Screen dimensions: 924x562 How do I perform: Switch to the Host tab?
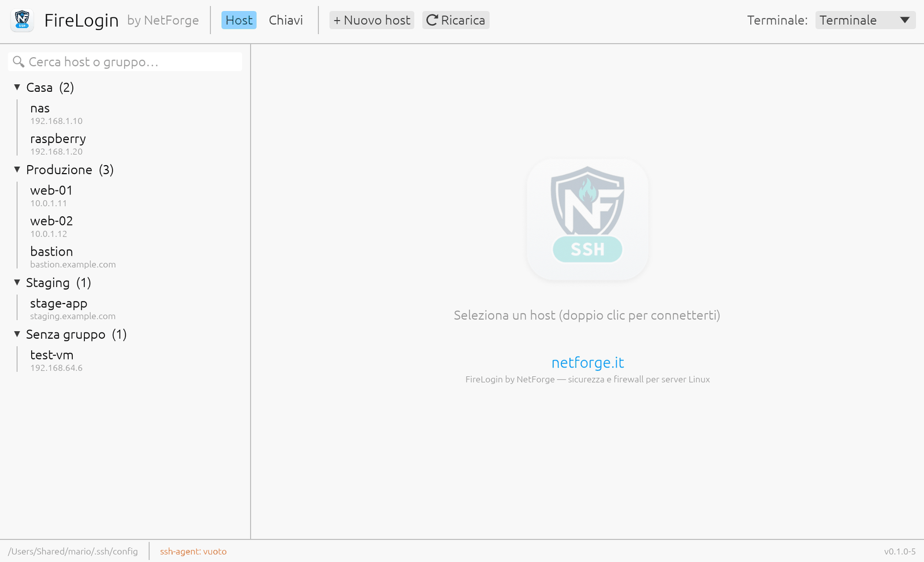(x=239, y=20)
